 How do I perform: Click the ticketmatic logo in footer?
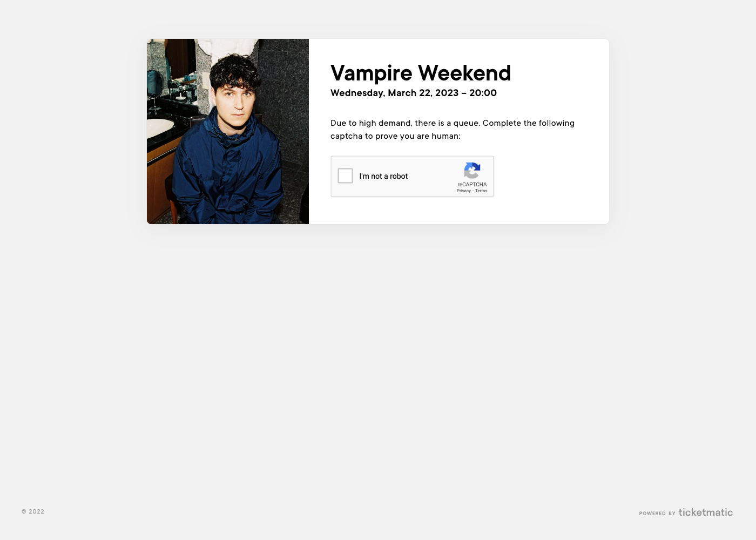[705, 512]
